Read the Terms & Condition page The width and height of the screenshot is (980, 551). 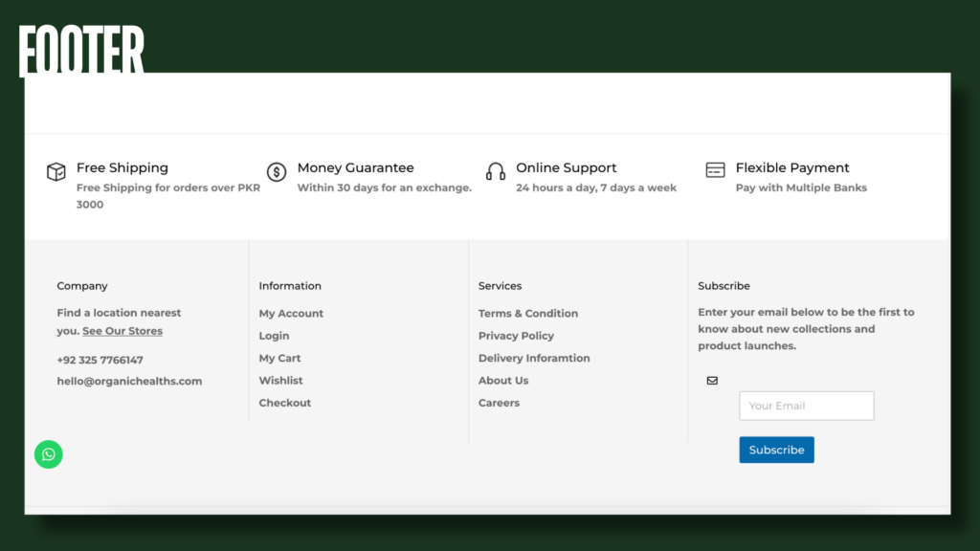(x=528, y=314)
